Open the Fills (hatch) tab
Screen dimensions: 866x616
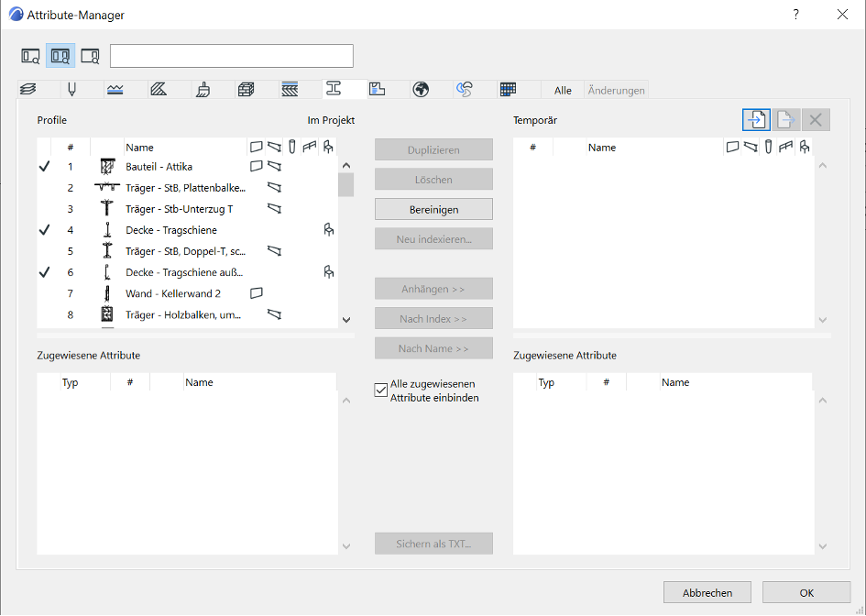click(159, 90)
